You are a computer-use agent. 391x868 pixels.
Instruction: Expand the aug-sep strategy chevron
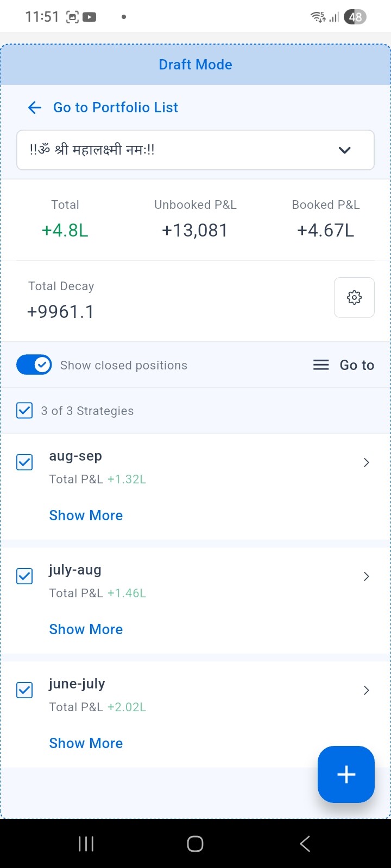point(367,462)
